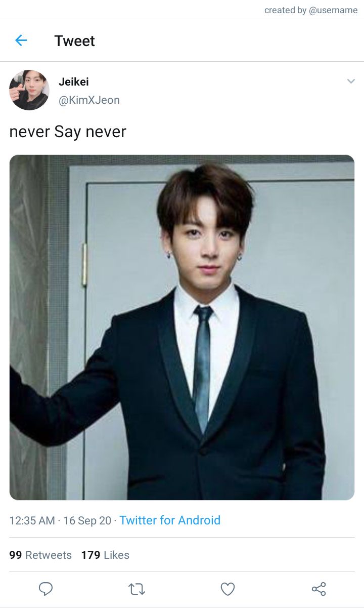Open the @KimXJeon handle
This screenshot has width=364, height=612.
(89, 100)
